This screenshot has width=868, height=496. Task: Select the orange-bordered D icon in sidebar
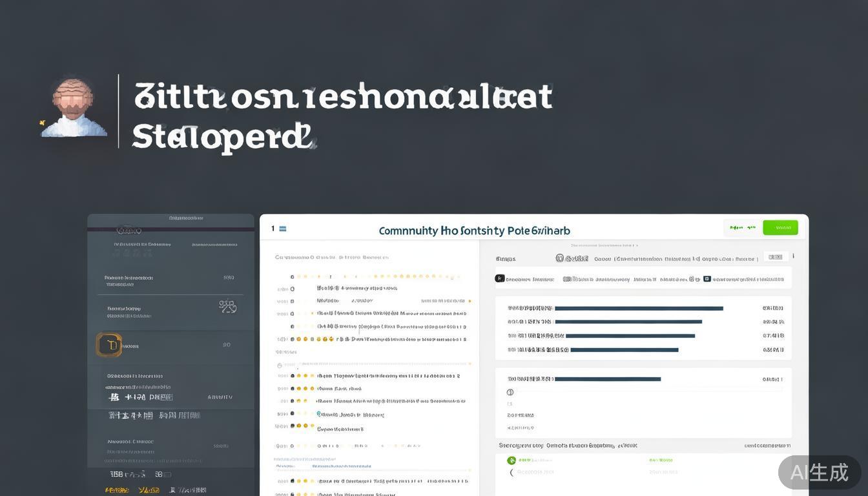tap(109, 346)
